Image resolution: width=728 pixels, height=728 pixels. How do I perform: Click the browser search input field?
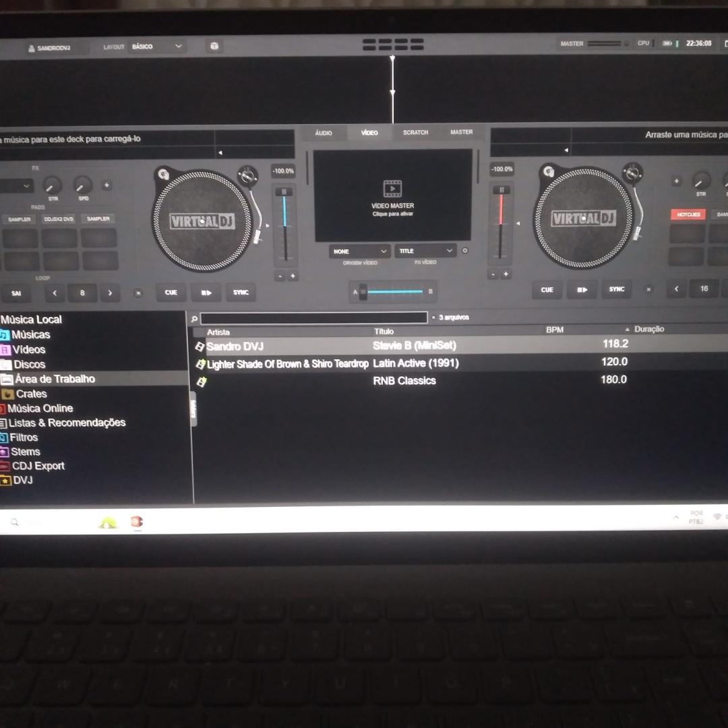coord(314,318)
